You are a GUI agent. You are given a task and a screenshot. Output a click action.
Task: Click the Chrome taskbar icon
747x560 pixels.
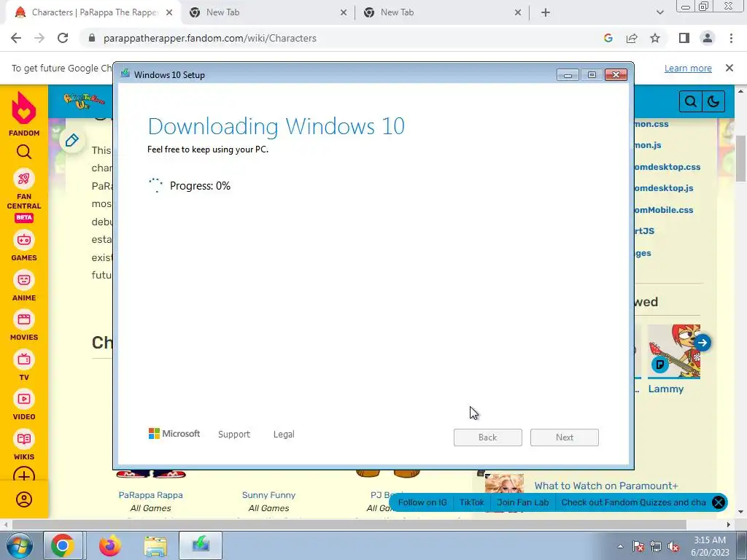pos(63,545)
